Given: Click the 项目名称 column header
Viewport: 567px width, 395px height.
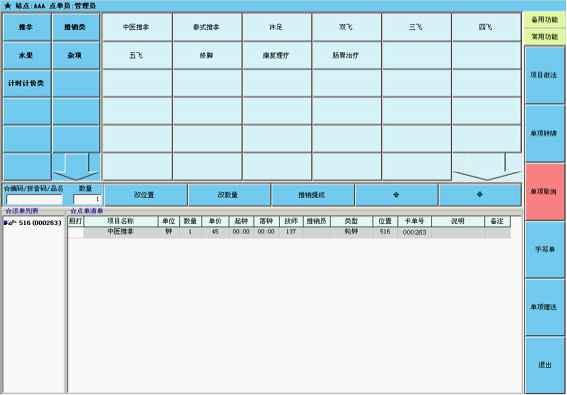Looking at the screenshot, I should [x=121, y=221].
